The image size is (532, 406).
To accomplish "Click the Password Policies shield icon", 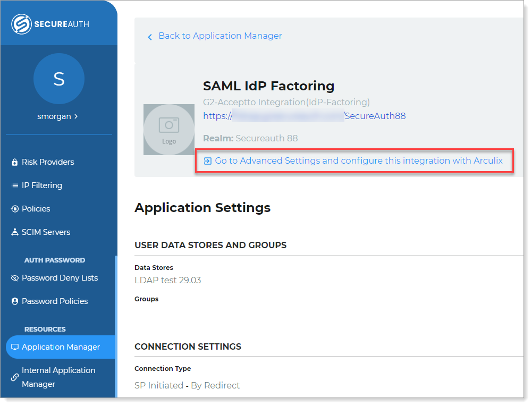I will (15, 301).
